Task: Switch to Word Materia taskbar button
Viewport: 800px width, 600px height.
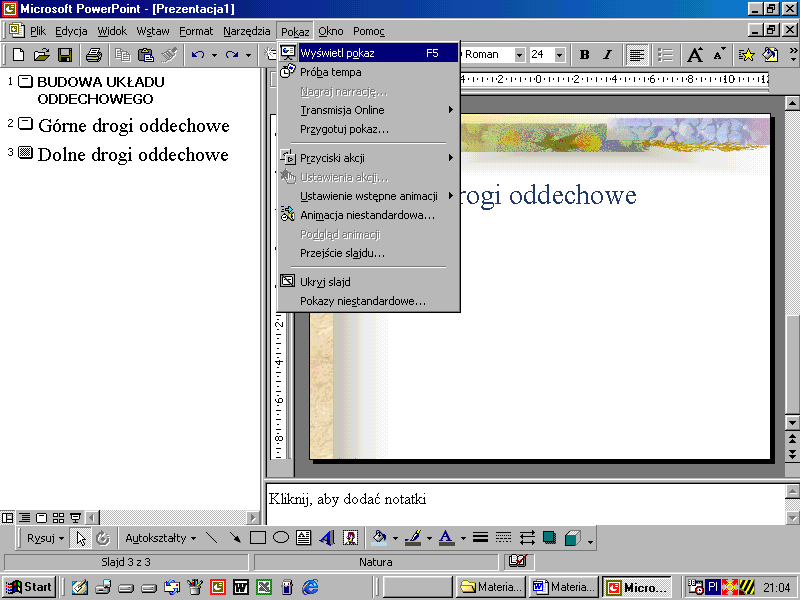Action: tap(563, 587)
